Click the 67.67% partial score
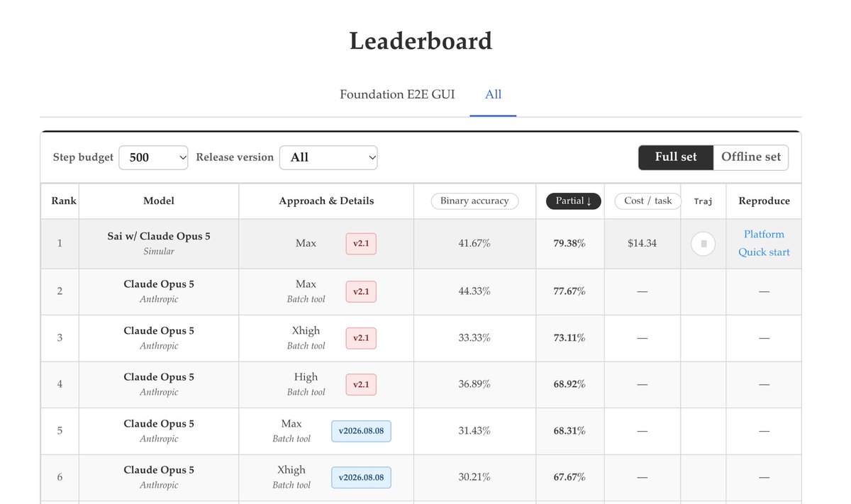Image resolution: width=851 pixels, height=504 pixels. (569, 478)
